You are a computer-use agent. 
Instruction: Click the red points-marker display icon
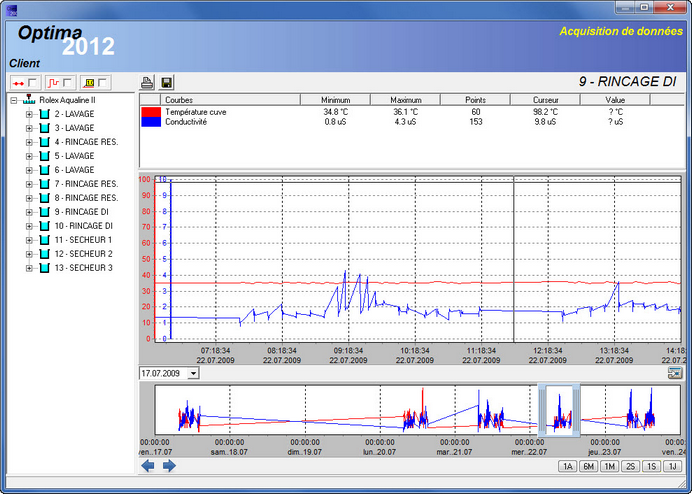[19, 83]
